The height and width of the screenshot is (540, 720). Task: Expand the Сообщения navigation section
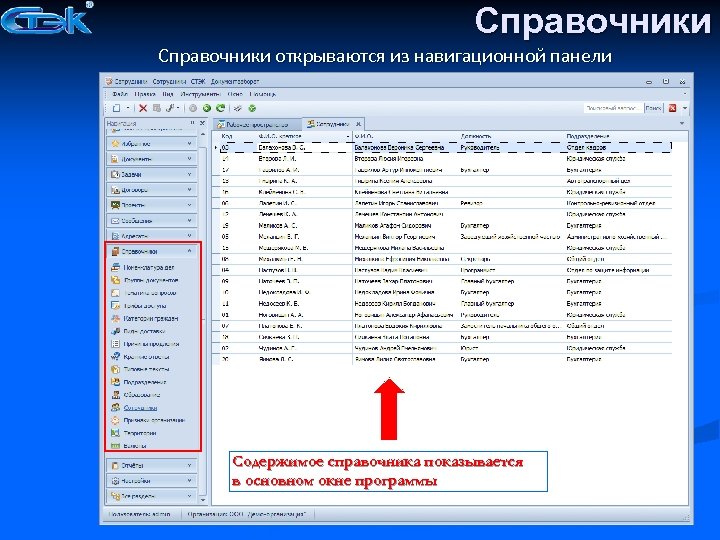152,221
